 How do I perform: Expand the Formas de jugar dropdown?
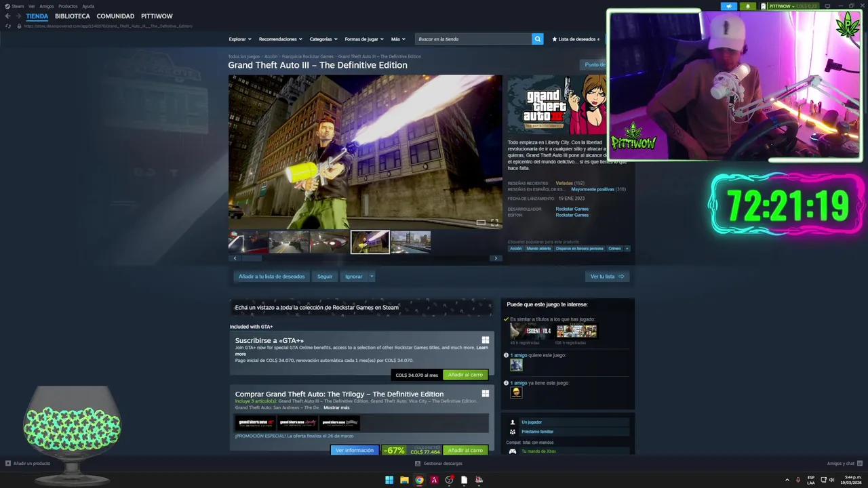tap(364, 39)
